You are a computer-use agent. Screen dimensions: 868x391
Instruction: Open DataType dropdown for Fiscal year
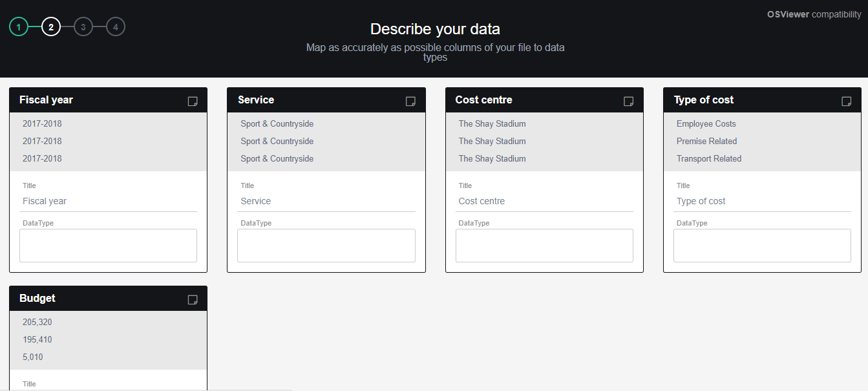pyautogui.click(x=108, y=246)
